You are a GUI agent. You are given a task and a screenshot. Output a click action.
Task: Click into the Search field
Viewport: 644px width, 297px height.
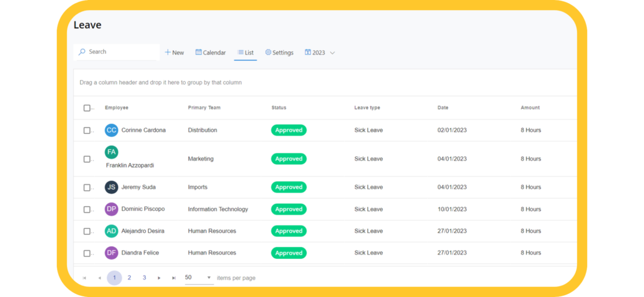[x=117, y=52]
